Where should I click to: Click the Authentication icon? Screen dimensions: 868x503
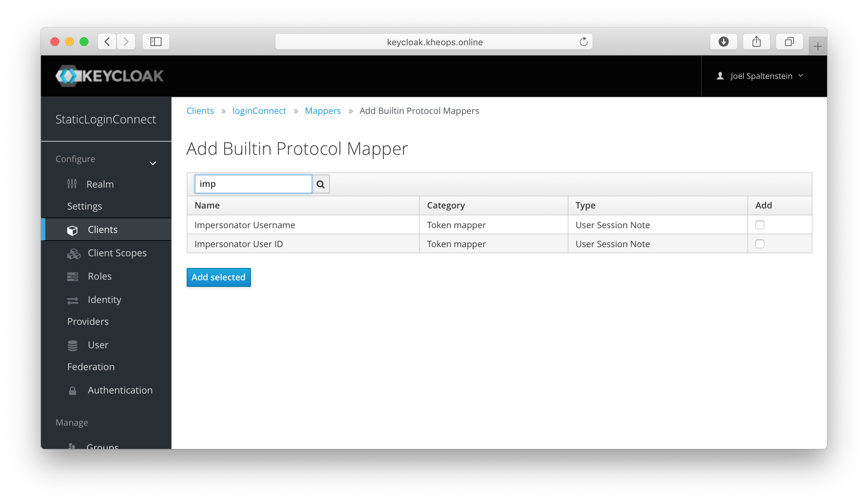click(73, 390)
